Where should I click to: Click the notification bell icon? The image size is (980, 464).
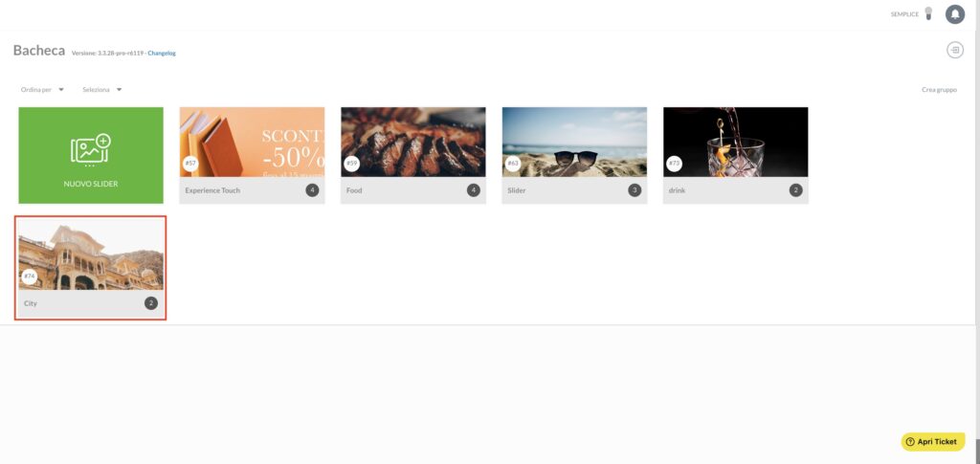pyautogui.click(x=954, y=13)
